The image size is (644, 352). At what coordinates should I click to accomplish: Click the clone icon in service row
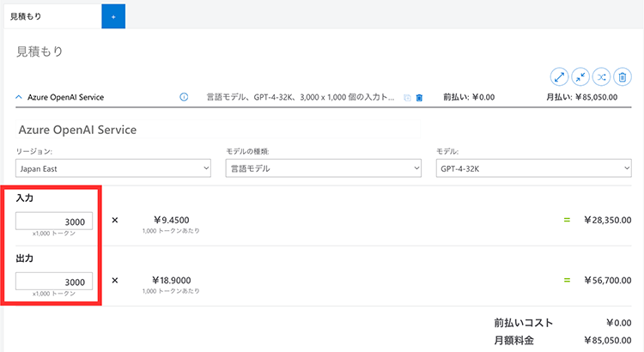(407, 98)
